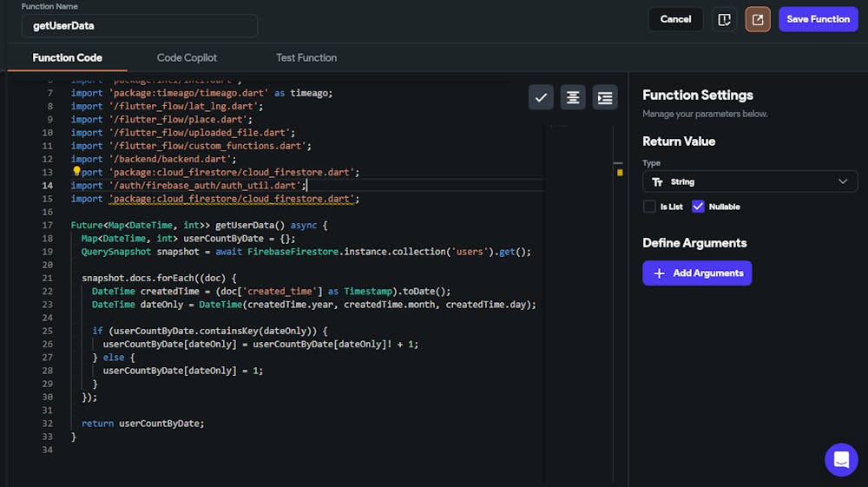Viewport: 868px width, 487px height.
Task: Click the String type Tt icon
Action: pos(657,182)
